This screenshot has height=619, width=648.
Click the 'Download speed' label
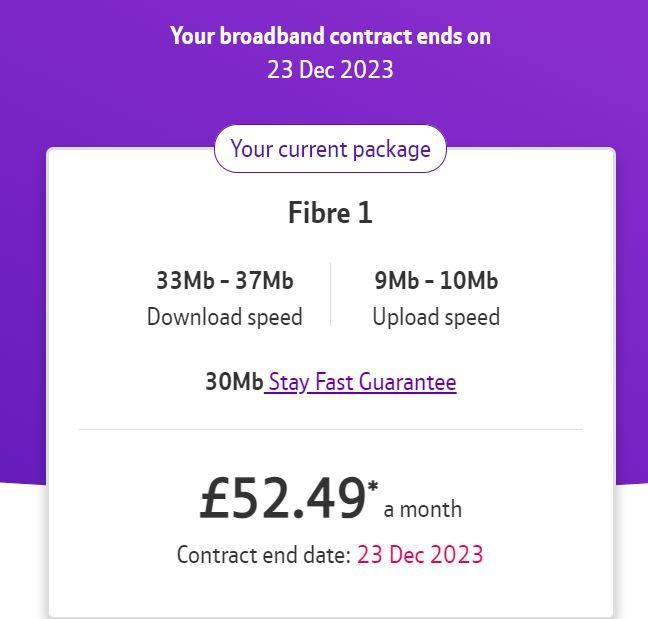pos(225,317)
